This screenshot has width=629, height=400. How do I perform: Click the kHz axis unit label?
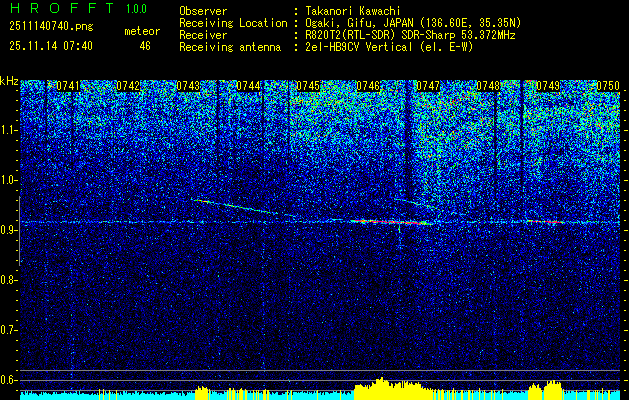[x=9, y=81]
